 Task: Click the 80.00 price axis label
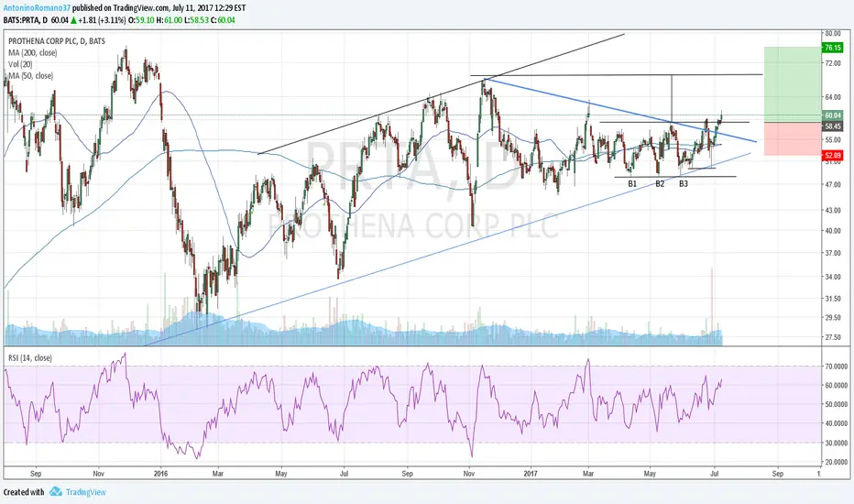[x=833, y=33]
